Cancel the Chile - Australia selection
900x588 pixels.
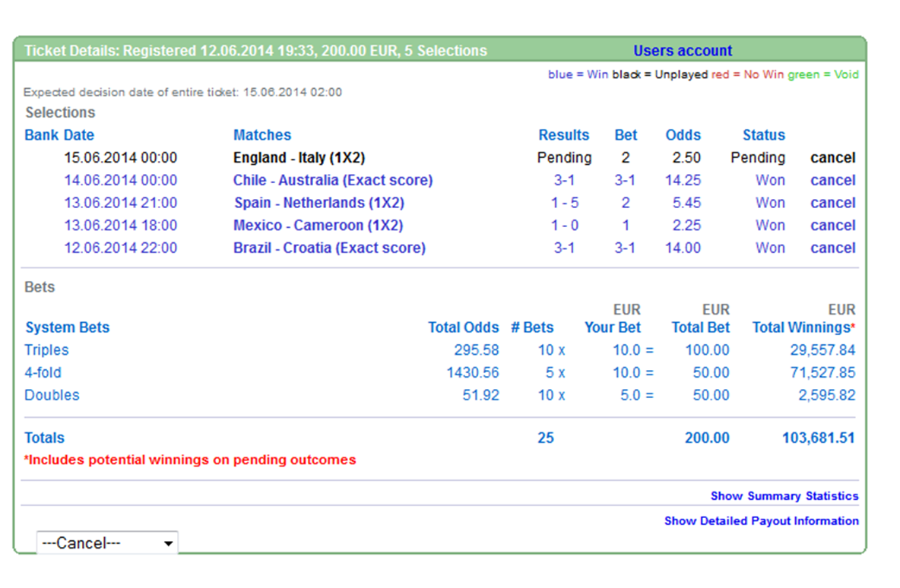[832, 181]
